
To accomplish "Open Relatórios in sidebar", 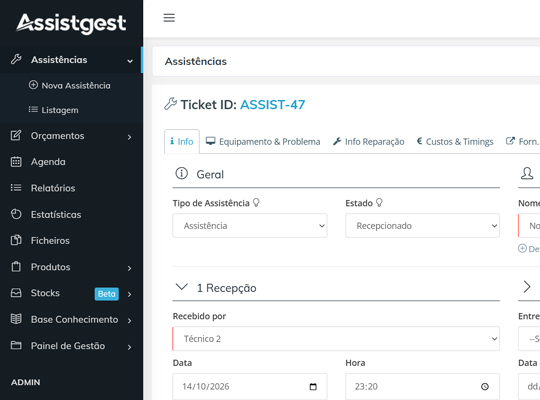I will pos(53,188).
